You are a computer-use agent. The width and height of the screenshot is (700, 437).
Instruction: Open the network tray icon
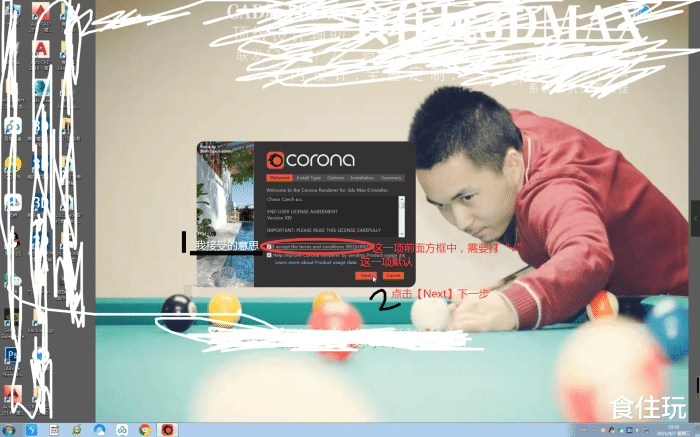coord(647,431)
